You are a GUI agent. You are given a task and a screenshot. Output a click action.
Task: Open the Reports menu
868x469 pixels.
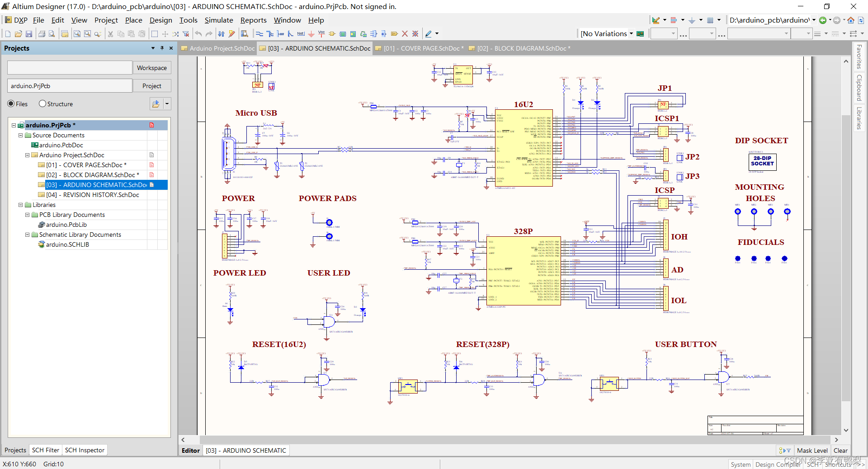[253, 20]
